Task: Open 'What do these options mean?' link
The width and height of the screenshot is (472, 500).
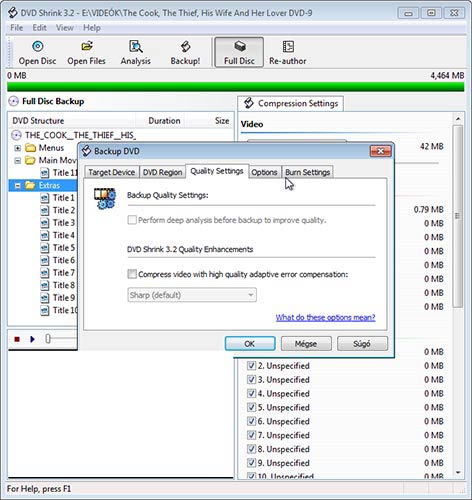Action: pos(325,317)
